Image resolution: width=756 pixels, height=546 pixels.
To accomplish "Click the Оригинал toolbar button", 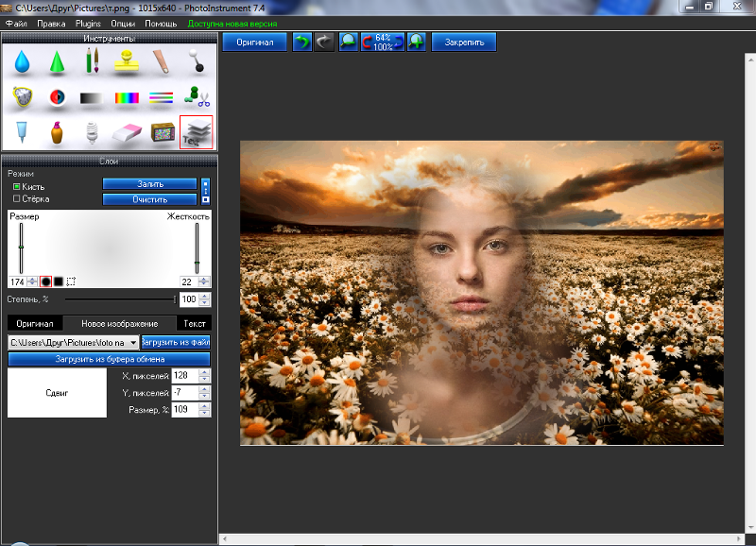I will pyautogui.click(x=254, y=43).
